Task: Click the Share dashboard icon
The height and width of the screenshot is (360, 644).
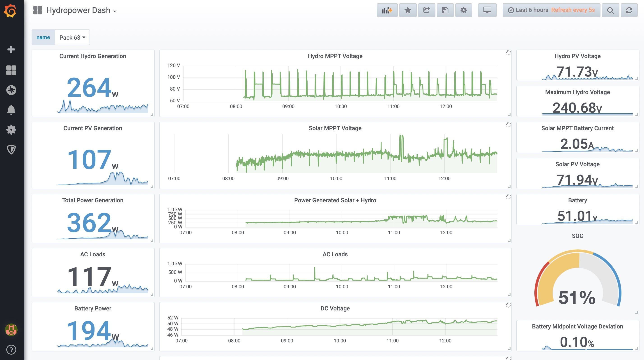Action: (x=426, y=10)
